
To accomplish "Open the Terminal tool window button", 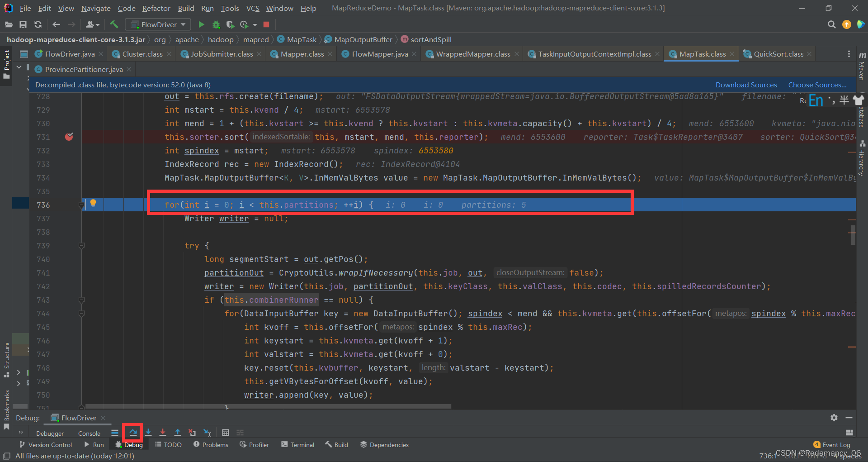I will [297, 445].
